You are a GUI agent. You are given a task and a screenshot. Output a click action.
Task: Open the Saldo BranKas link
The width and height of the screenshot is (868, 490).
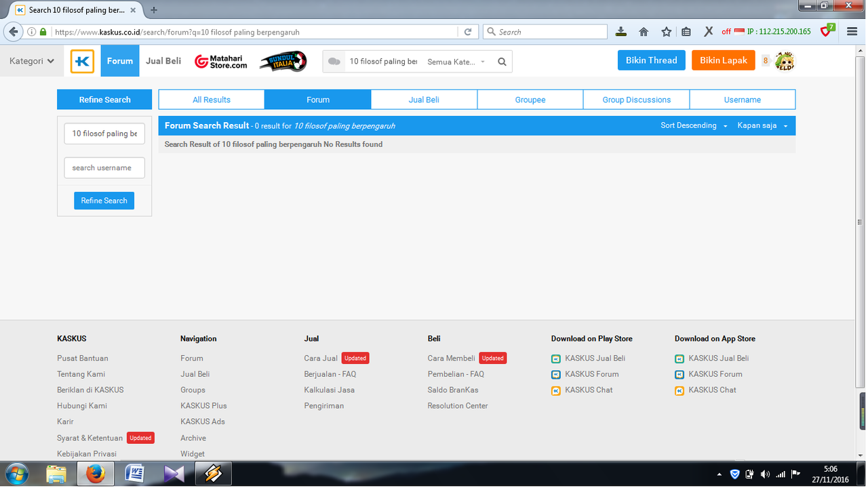pos(453,390)
